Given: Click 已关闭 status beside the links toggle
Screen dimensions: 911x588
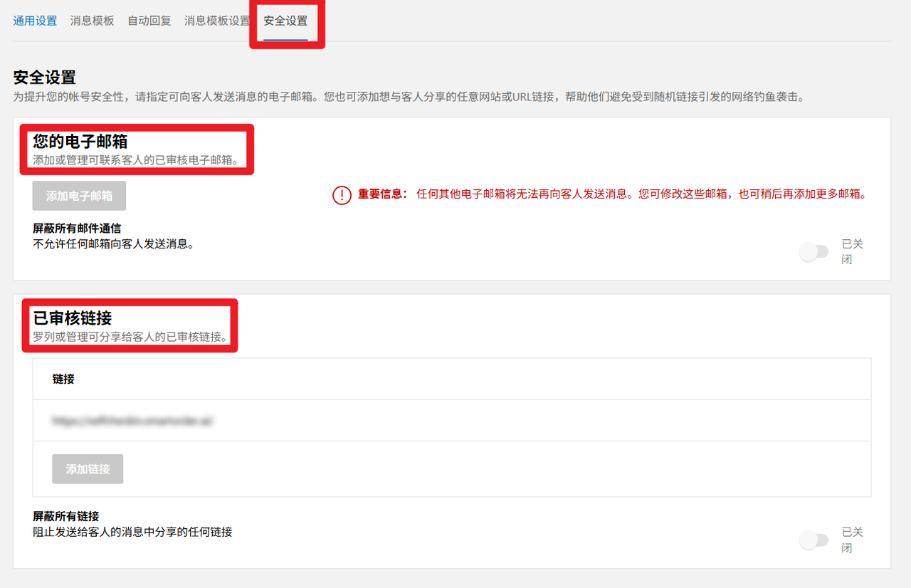Looking at the screenshot, I should pos(852,540).
